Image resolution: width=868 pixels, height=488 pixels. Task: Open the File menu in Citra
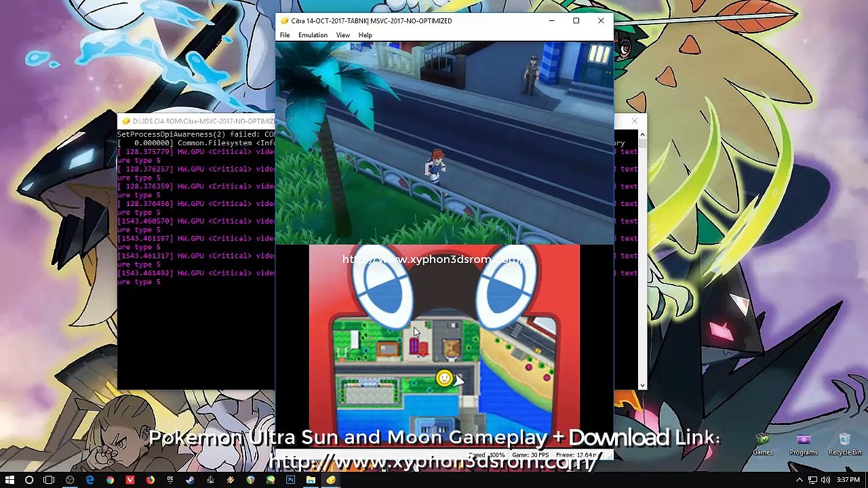[x=285, y=35]
